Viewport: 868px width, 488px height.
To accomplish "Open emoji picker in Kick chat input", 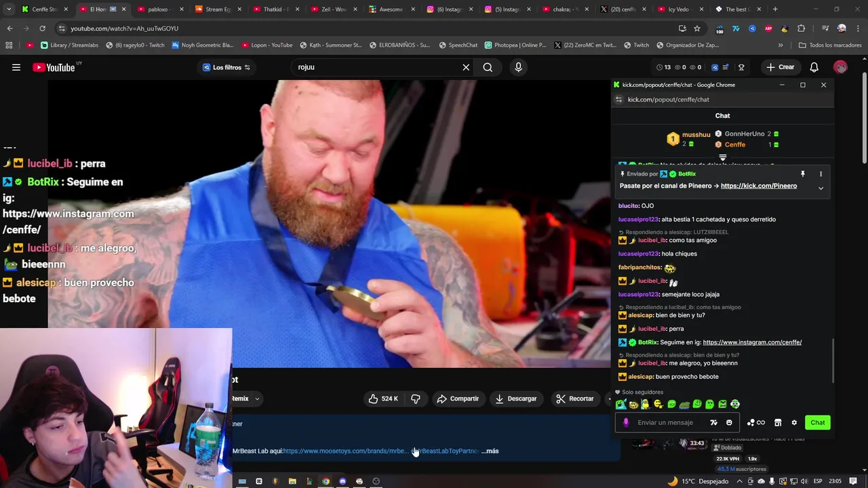I will point(729,422).
